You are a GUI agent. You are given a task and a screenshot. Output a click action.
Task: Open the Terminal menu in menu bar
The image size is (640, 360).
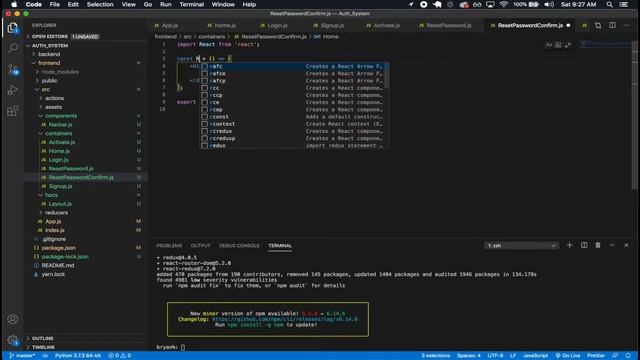[191, 4]
